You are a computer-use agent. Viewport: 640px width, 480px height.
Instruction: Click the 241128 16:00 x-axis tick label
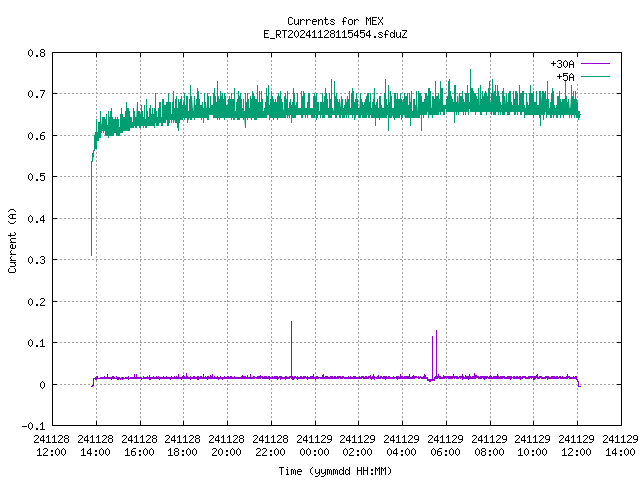pyautogui.click(x=140, y=445)
